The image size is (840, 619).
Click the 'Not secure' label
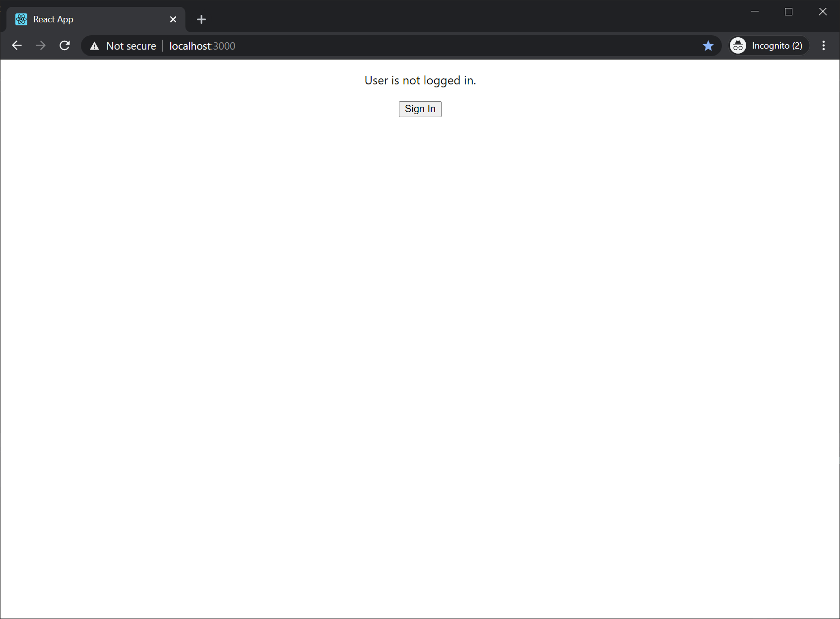pyautogui.click(x=131, y=46)
